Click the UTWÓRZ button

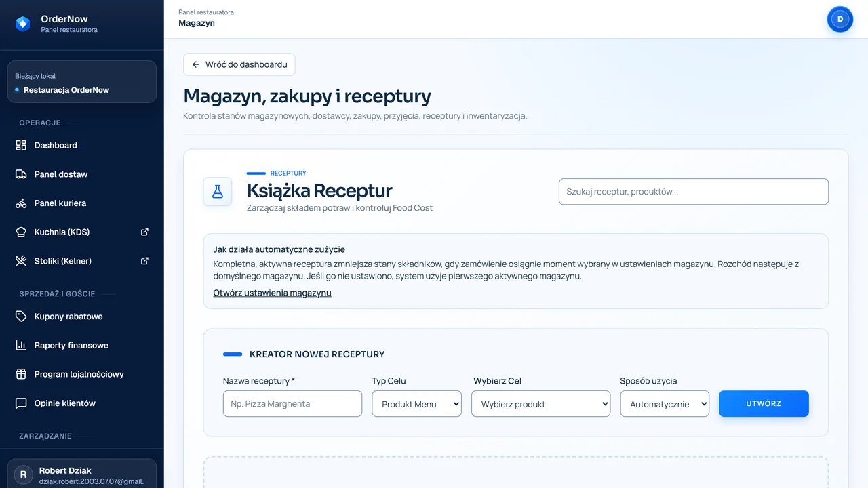coord(764,403)
